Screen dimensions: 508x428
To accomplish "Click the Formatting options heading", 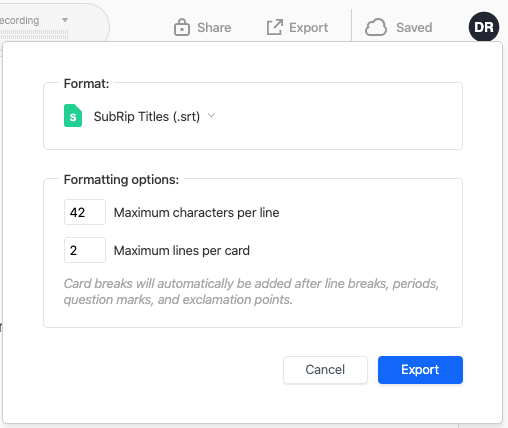I will coord(121,180).
